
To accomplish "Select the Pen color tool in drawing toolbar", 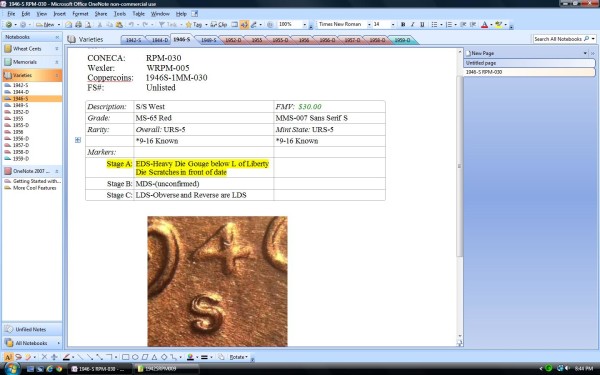I will 66,357.
